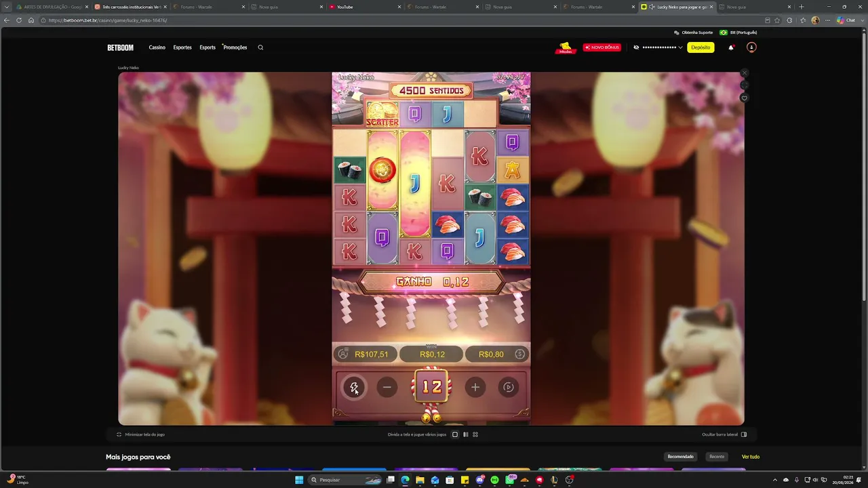Switch to ARTES DE DIVULGAÇÃO browser tab

[x=52, y=7]
